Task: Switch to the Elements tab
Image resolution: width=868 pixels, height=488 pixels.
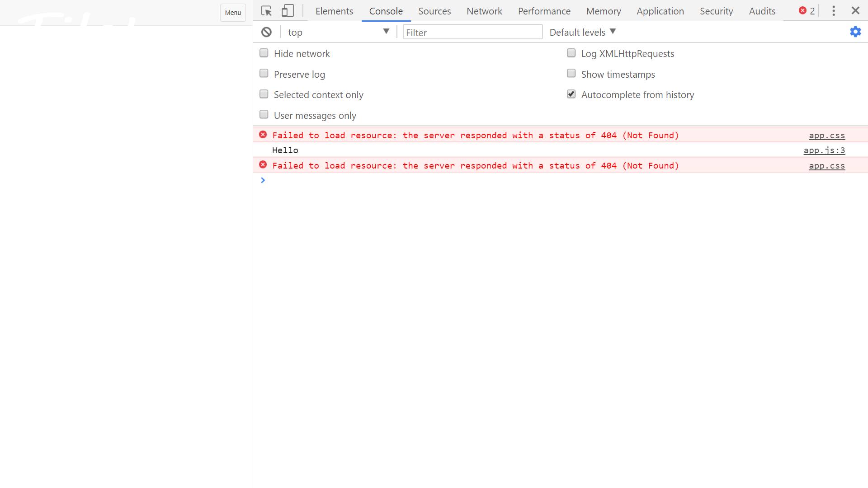Action: coord(334,11)
